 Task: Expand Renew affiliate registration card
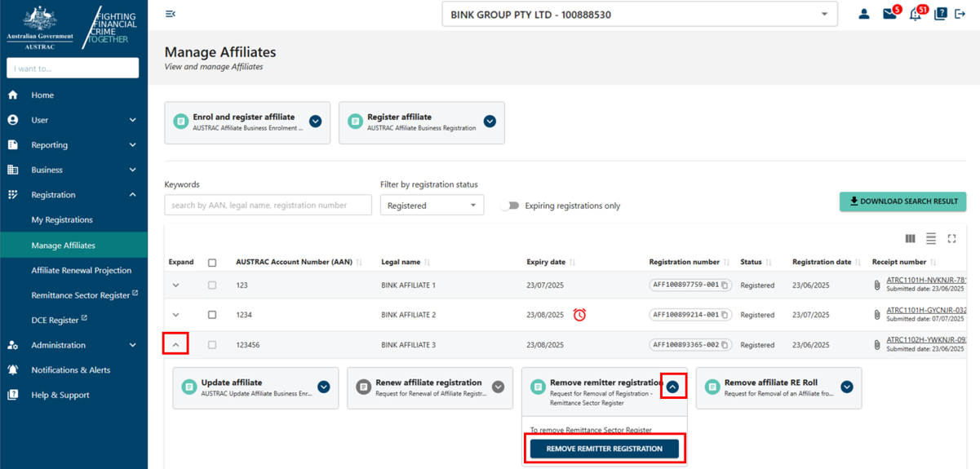[498, 387]
